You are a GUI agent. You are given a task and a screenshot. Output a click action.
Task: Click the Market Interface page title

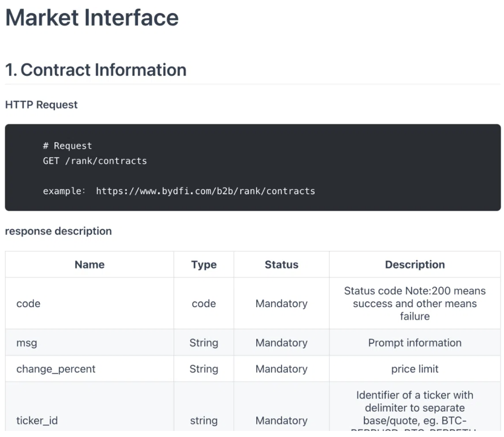tap(92, 18)
